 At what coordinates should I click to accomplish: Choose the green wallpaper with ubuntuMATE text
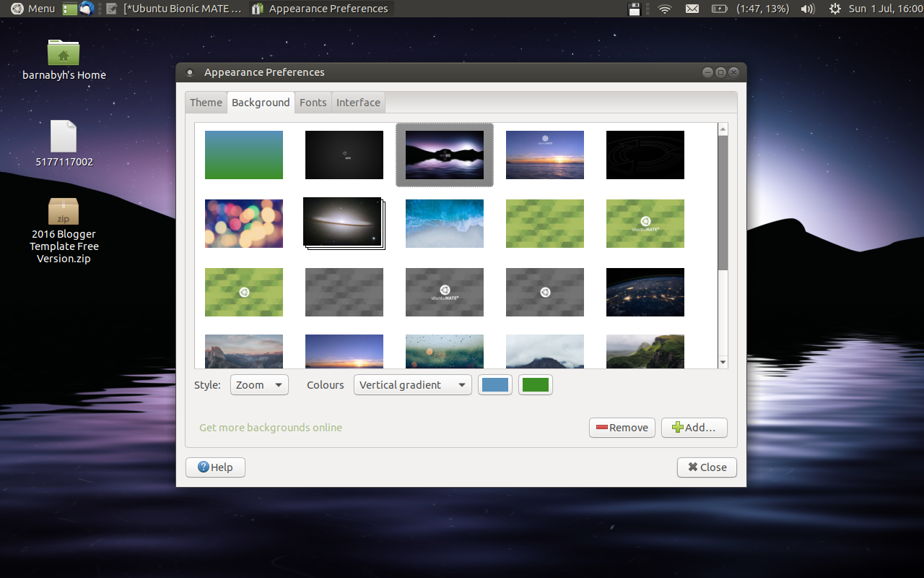[x=645, y=223]
